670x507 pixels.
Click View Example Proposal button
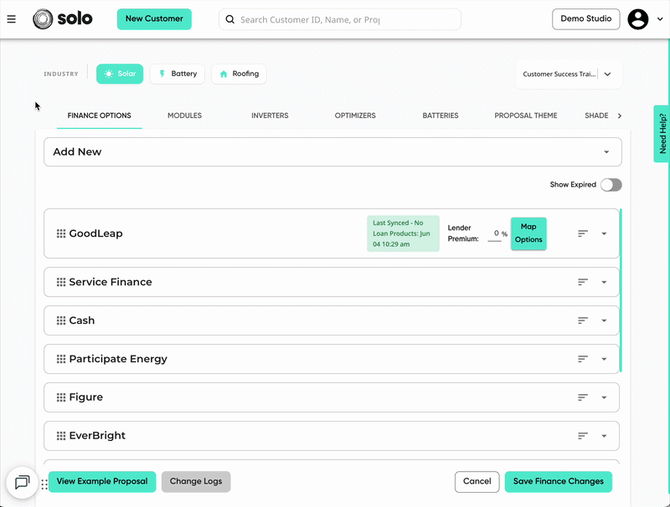102,482
